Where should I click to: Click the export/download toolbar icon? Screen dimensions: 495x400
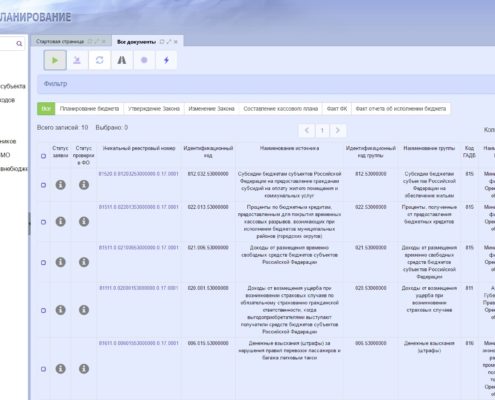(x=77, y=60)
